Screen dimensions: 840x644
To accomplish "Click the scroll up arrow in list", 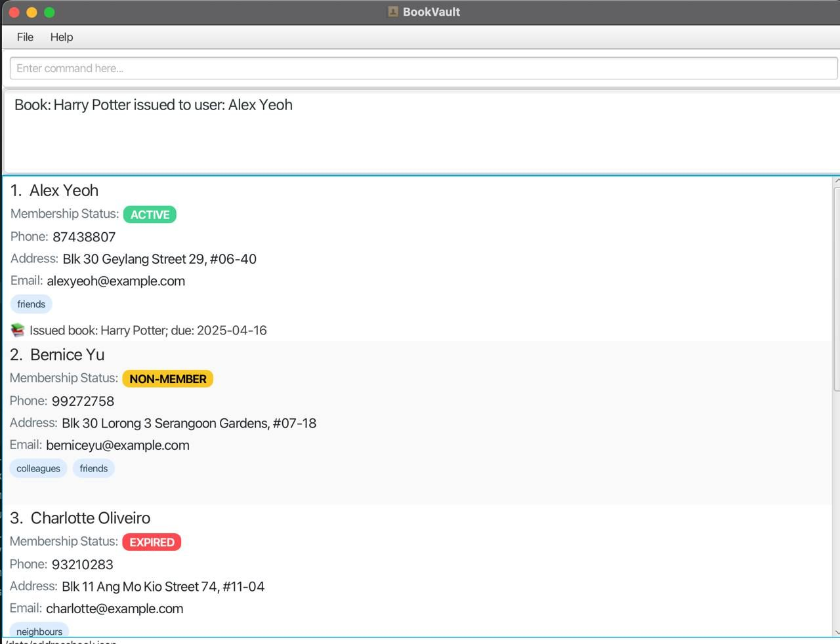I will tap(836, 181).
